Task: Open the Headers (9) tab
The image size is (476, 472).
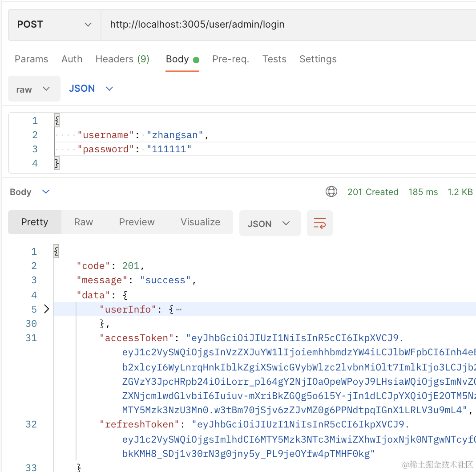Action: tap(122, 59)
